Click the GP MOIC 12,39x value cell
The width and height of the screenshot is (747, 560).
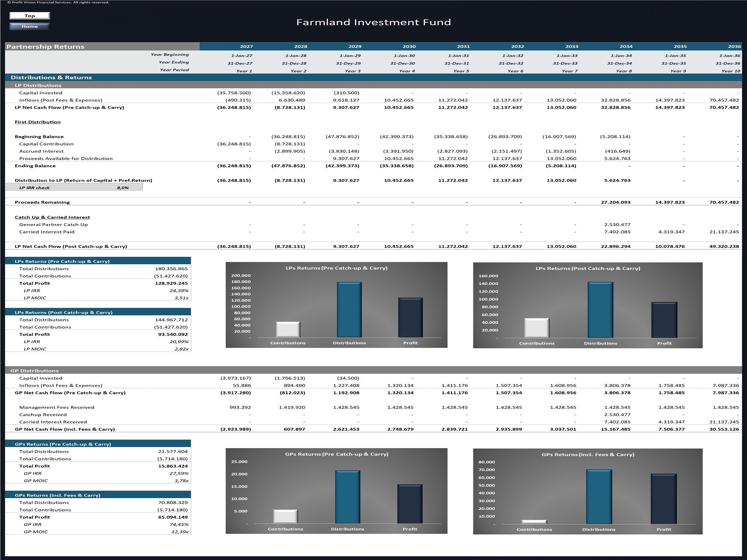180,532
